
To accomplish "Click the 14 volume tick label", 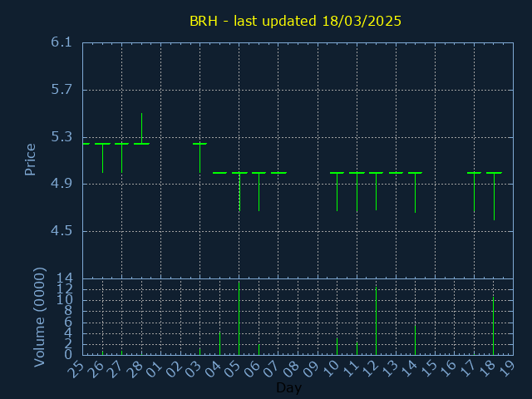I will (64, 279).
